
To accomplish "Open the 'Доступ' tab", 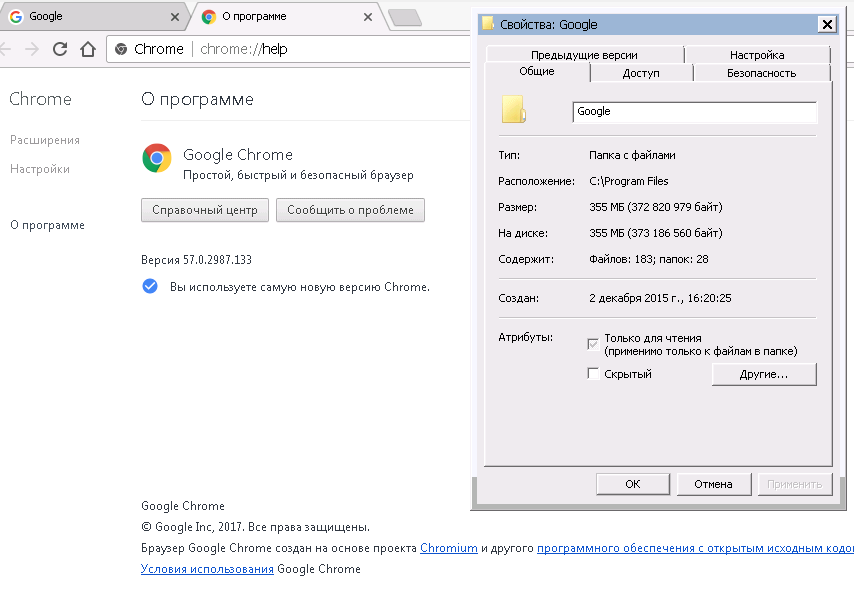I will pos(641,73).
